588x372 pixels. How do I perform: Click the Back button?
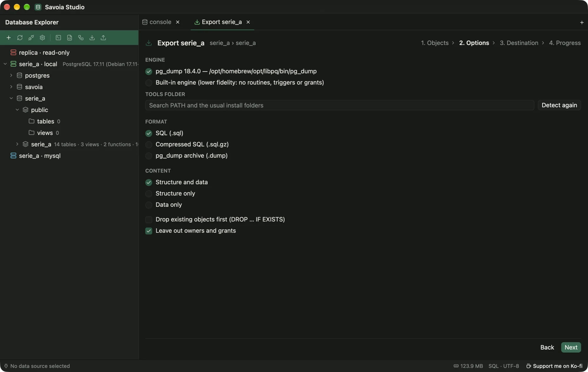(547, 347)
